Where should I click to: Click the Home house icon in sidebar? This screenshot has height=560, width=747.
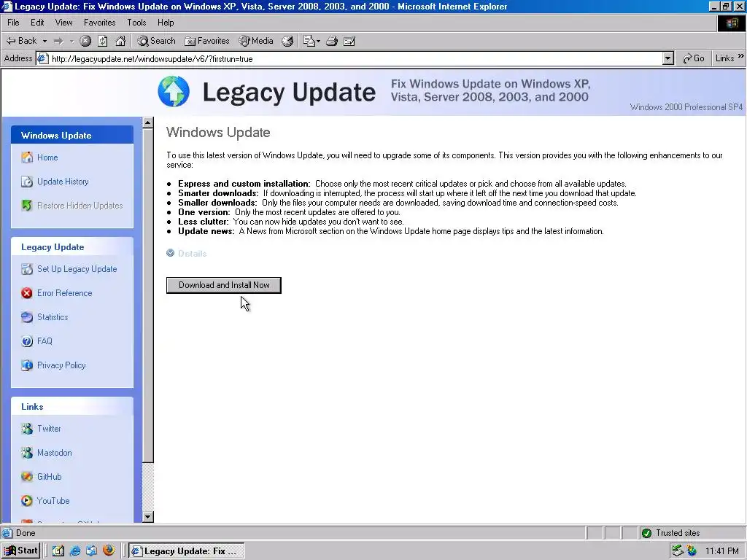coord(27,157)
